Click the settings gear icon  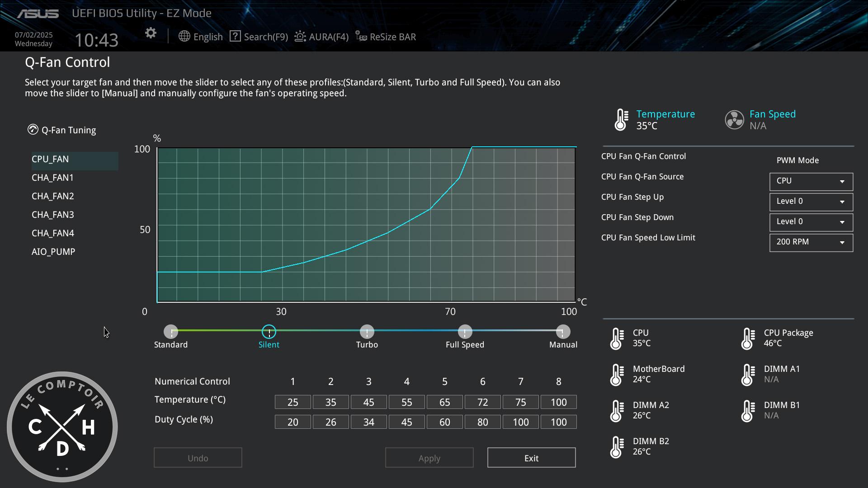[x=151, y=33]
